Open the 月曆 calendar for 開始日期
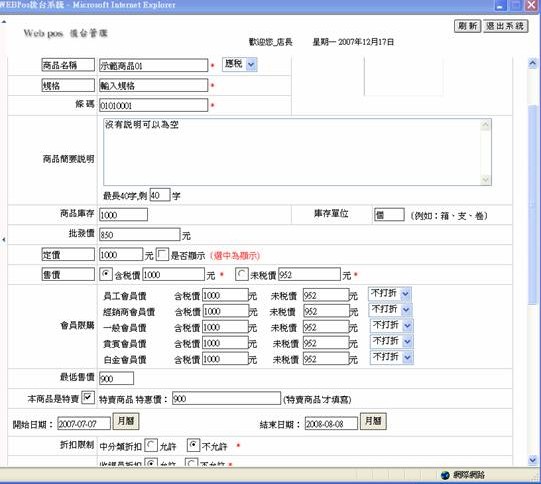The height and width of the screenshot is (484, 541). [x=126, y=421]
